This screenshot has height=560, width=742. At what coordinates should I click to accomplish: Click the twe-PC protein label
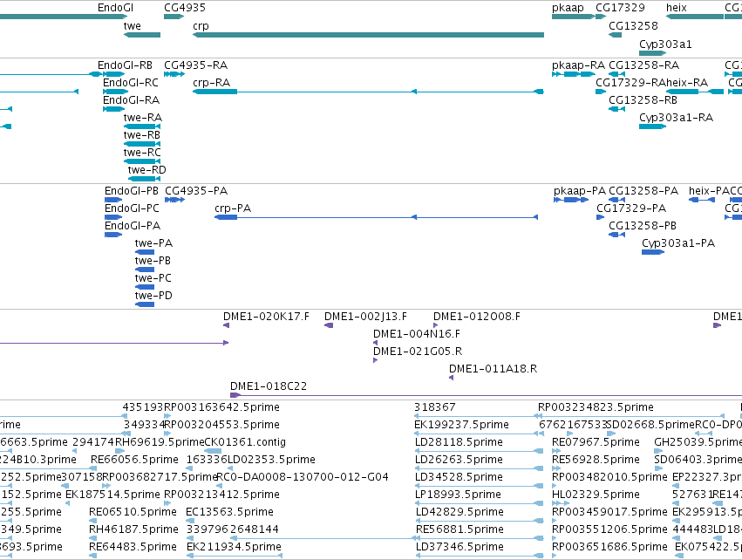click(x=153, y=278)
